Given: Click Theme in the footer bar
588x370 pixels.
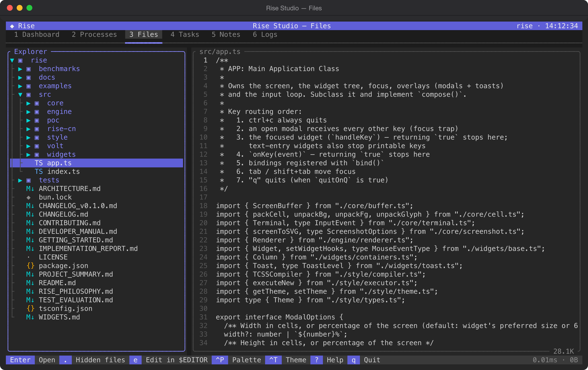Looking at the screenshot, I should (x=296, y=360).
